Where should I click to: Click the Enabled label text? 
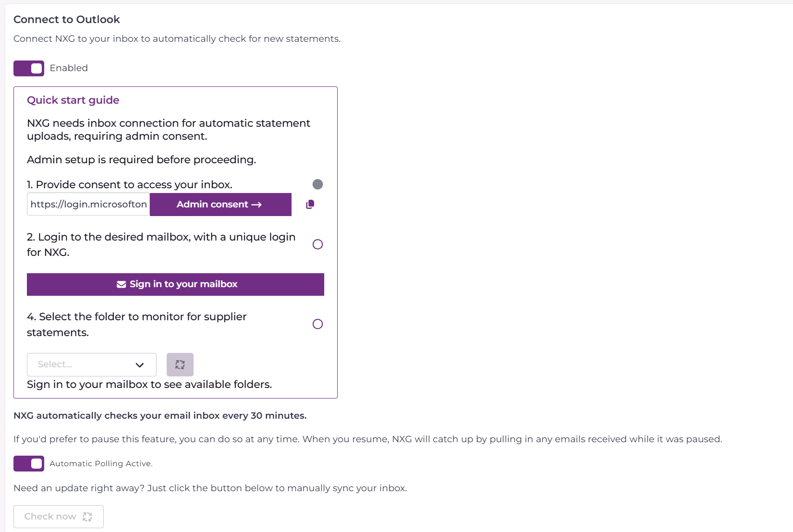coord(69,68)
